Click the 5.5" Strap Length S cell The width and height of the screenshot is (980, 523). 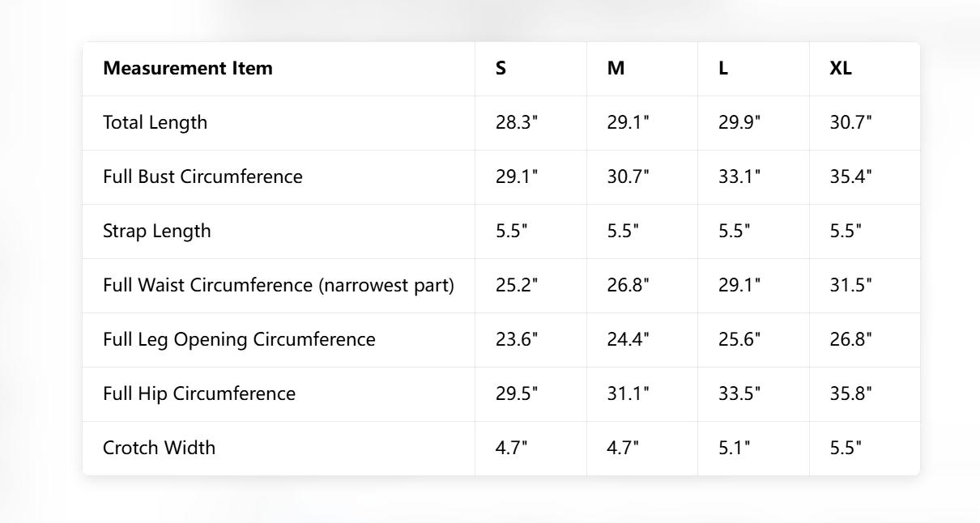511,232
